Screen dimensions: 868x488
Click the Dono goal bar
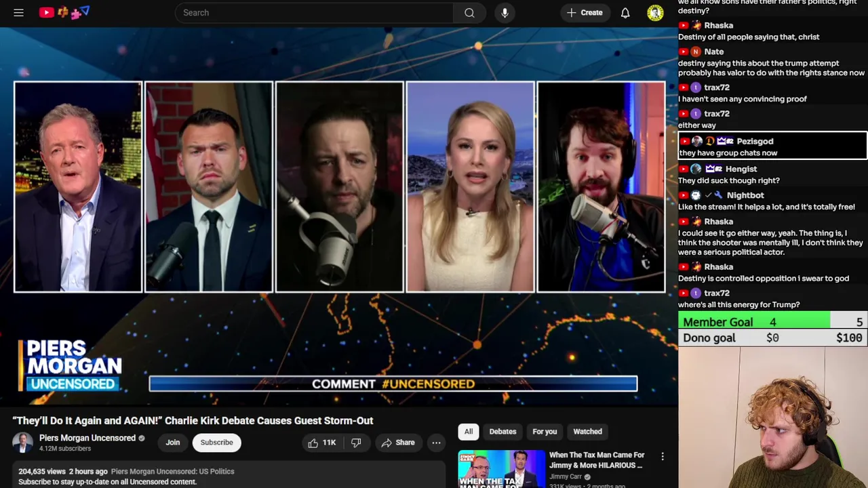(773, 338)
